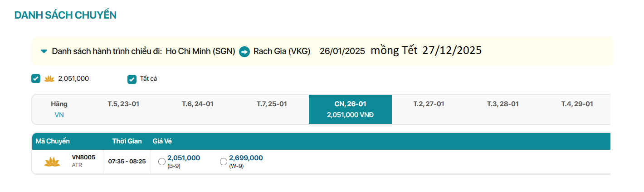Switch to the T.5, 23-01 date tab
This screenshot has height=192, width=644.
(x=123, y=104)
